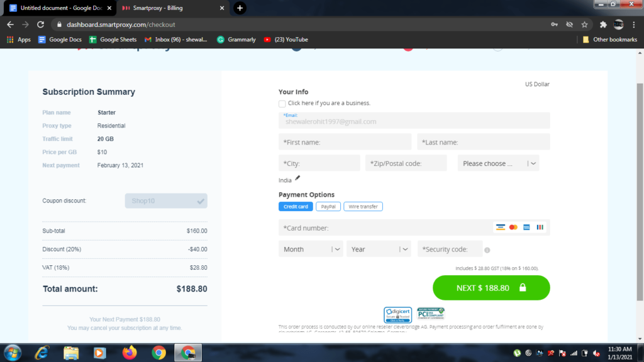Open the Gmail Inbox (96) bookmark

pos(176,40)
